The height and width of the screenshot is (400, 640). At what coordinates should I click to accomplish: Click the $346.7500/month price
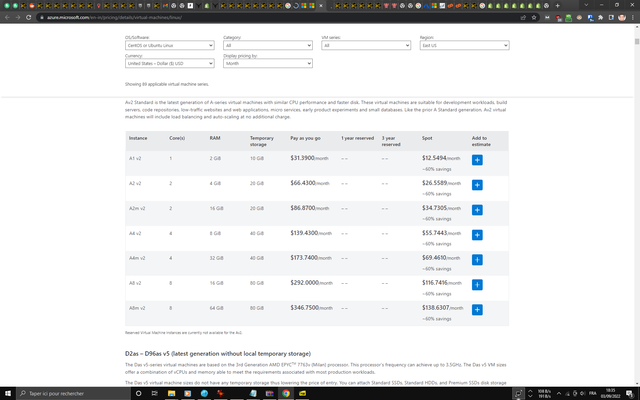click(x=311, y=307)
